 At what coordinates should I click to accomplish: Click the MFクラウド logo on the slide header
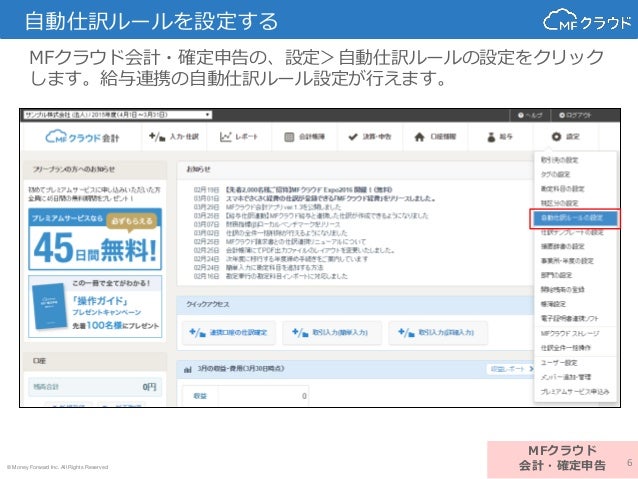[587, 20]
